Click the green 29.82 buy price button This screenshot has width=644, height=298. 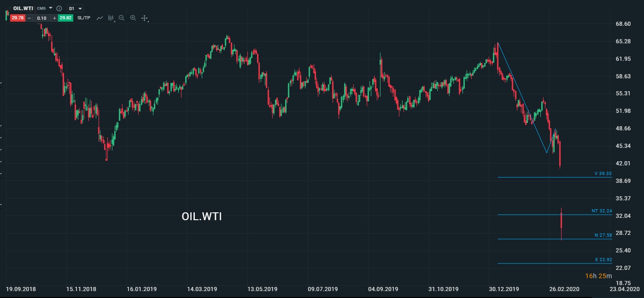coord(65,18)
